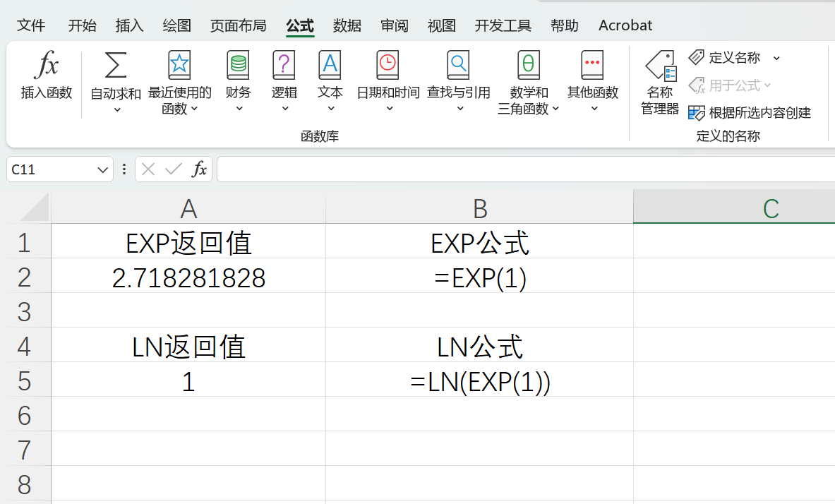Expand the 查找与引用 dropdown arrow
The image size is (835, 504).
[x=460, y=109]
